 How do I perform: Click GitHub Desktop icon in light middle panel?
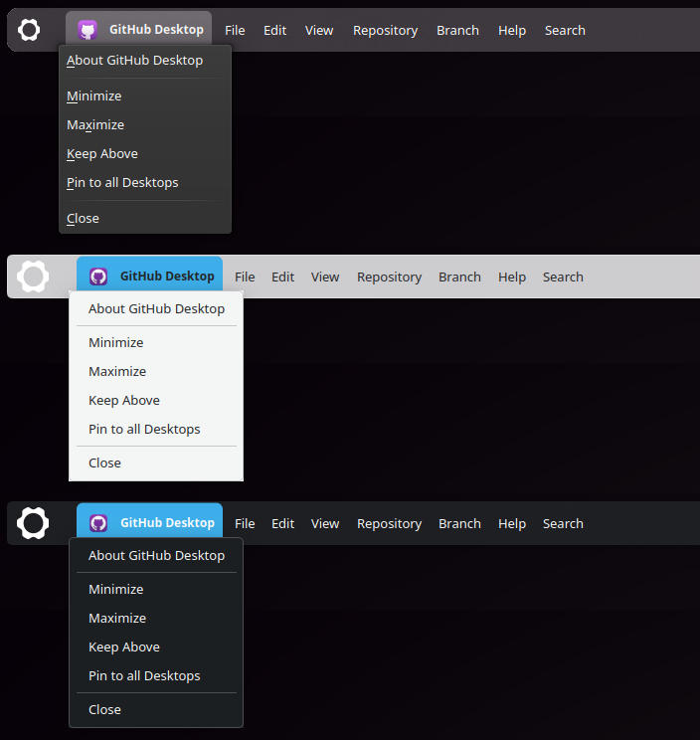point(98,277)
